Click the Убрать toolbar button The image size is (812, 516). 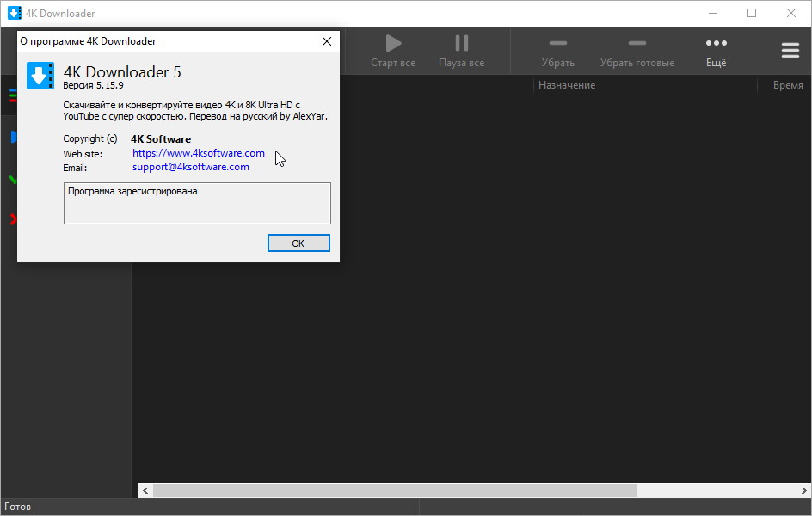pyautogui.click(x=557, y=52)
